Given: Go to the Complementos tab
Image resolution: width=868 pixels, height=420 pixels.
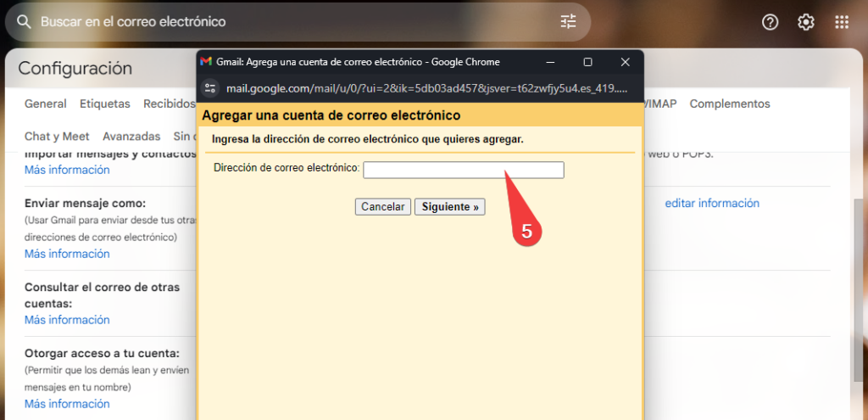Looking at the screenshot, I should [729, 104].
